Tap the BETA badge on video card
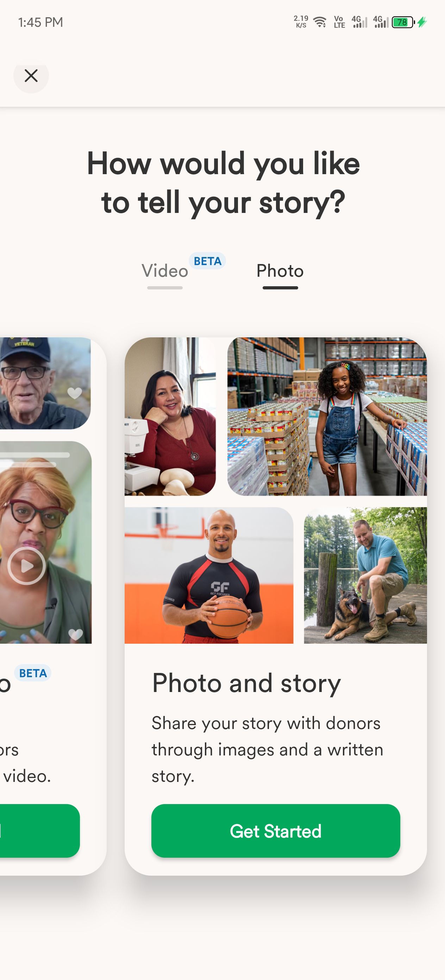This screenshot has width=445, height=980. coord(33,673)
